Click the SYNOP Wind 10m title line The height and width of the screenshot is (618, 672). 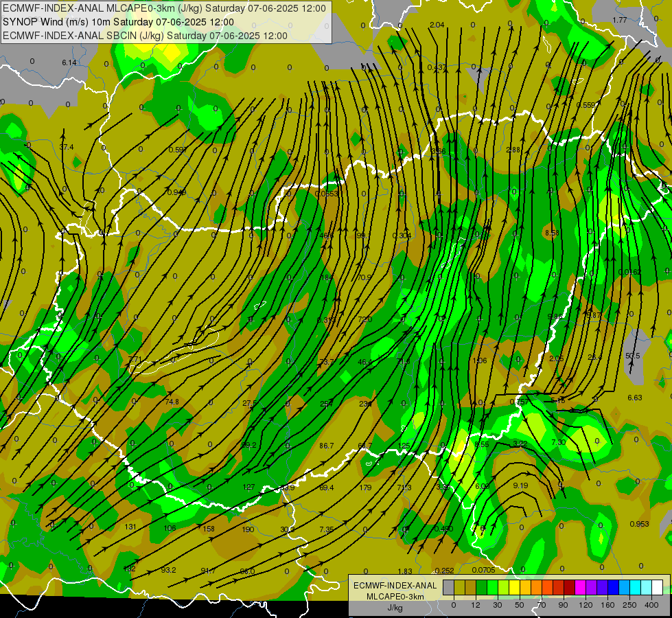coord(118,22)
